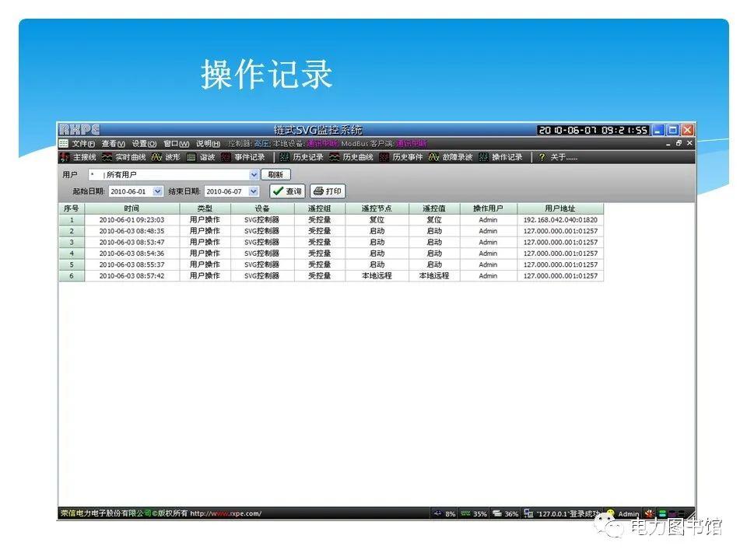Open the 历史曲线 history curve view
The height and width of the screenshot is (560, 747).
pos(351,157)
